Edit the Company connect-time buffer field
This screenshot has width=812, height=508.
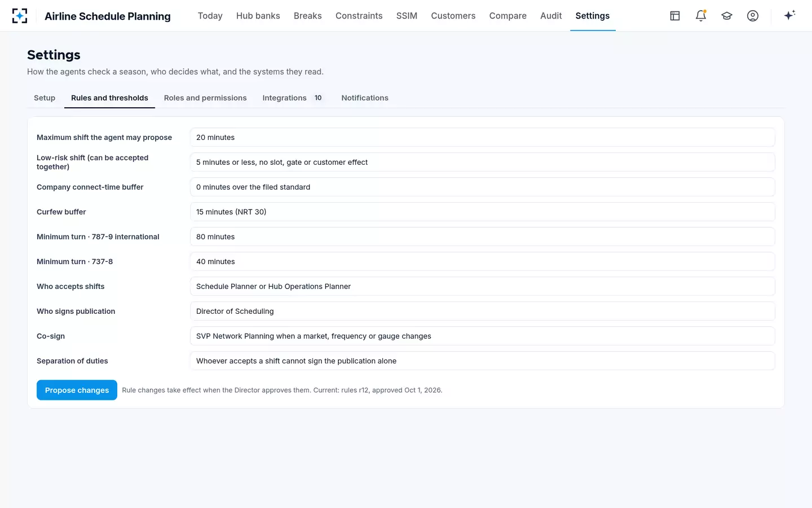(x=483, y=187)
